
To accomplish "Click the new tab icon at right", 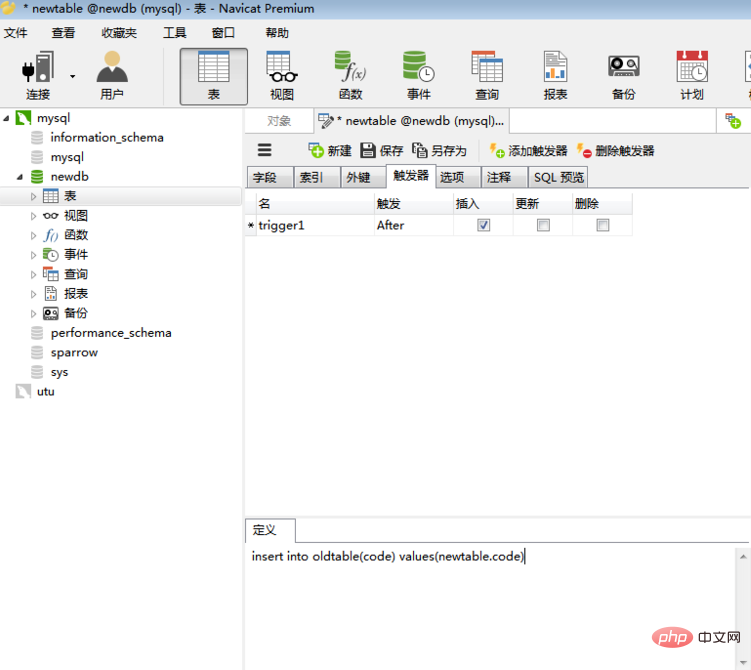I will (733, 121).
